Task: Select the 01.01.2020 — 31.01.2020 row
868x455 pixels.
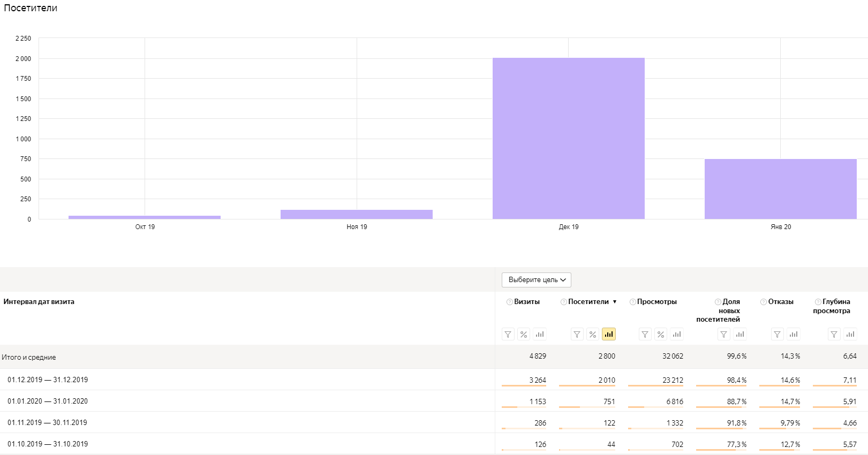Action: pyautogui.click(x=48, y=401)
